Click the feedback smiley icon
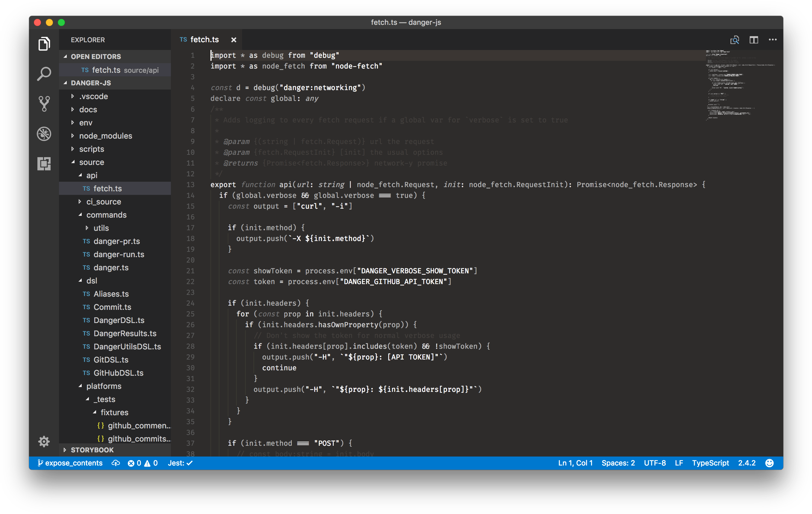Viewport: 812px width, 514px height. pyautogui.click(x=769, y=463)
